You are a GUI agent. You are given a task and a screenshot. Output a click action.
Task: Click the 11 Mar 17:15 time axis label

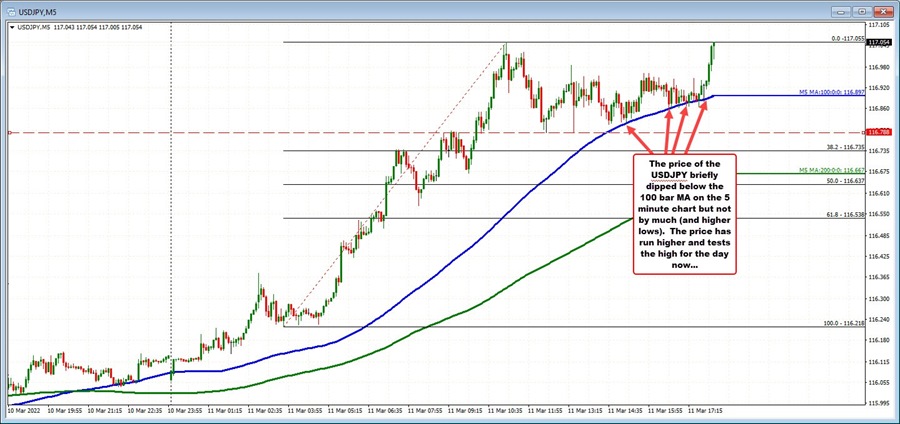706,411
